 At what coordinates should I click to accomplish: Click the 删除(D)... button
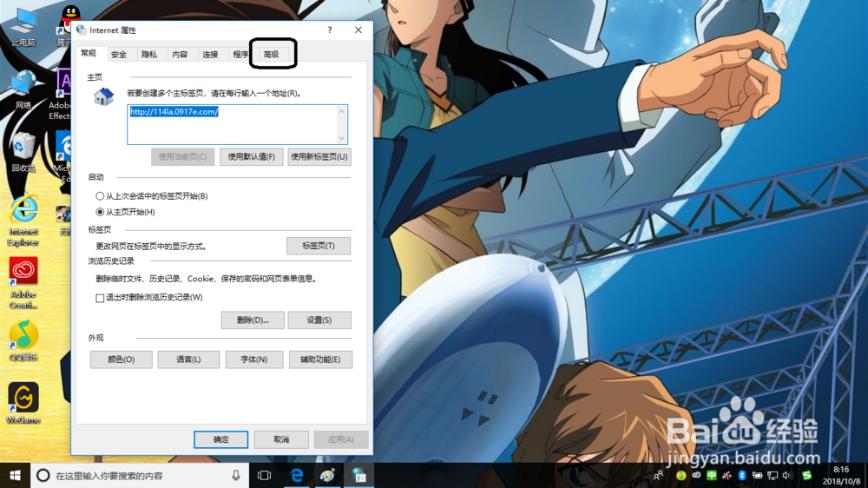point(253,320)
